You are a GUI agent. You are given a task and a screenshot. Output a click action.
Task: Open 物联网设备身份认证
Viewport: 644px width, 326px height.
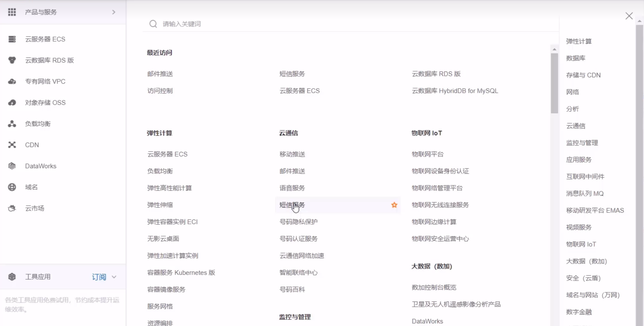440,171
